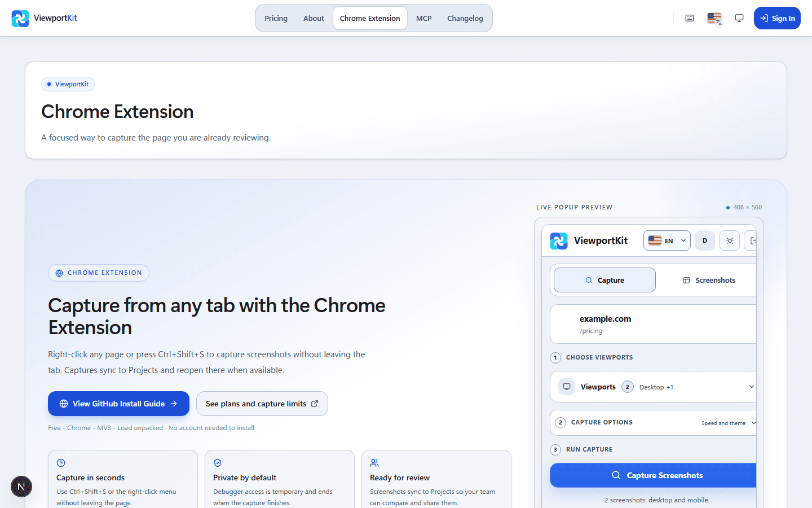Screen dimensions: 812x508
Task: Open the Changelog nav tab
Action: coord(465,18)
